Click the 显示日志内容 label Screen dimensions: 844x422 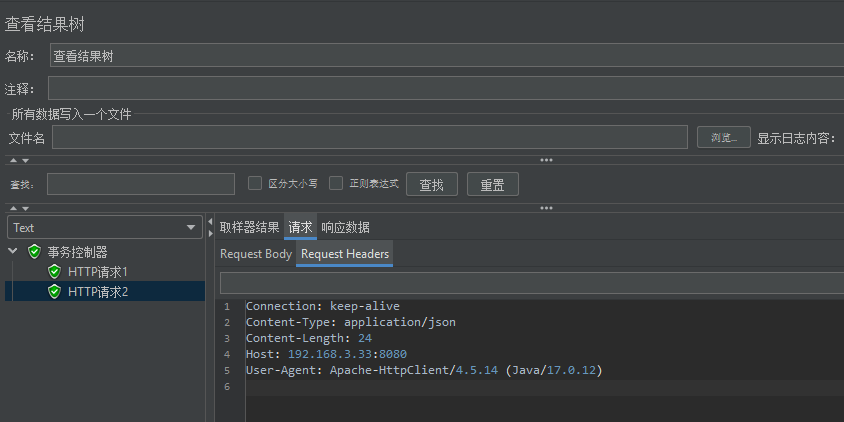[x=796, y=138]
